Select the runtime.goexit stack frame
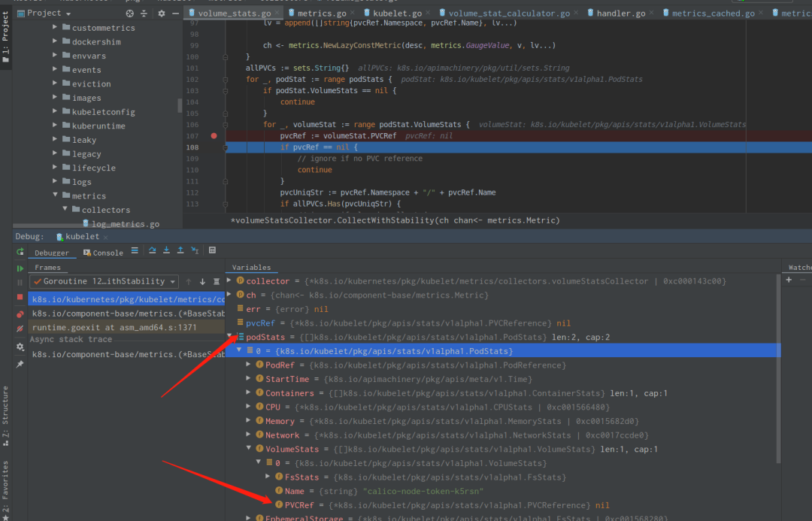 click(x=126, y=327)
